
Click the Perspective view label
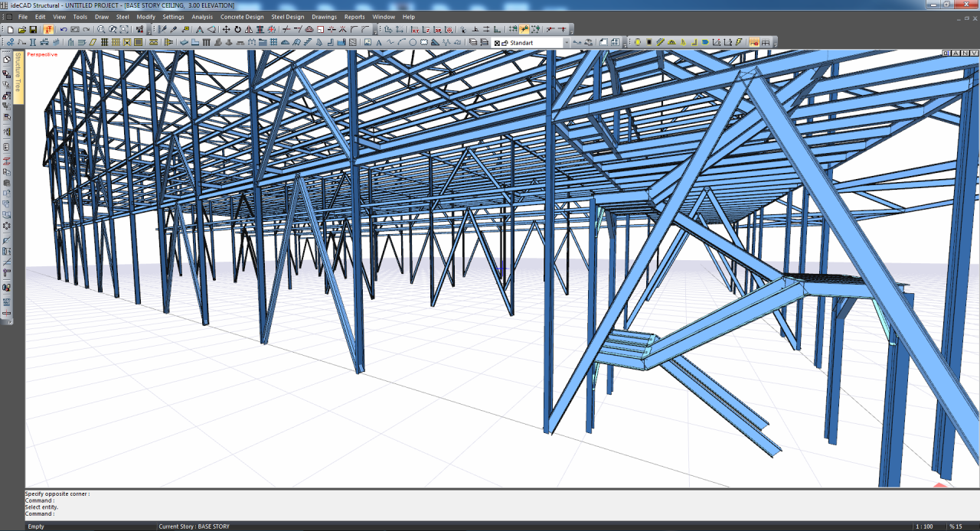pos(42,54)
